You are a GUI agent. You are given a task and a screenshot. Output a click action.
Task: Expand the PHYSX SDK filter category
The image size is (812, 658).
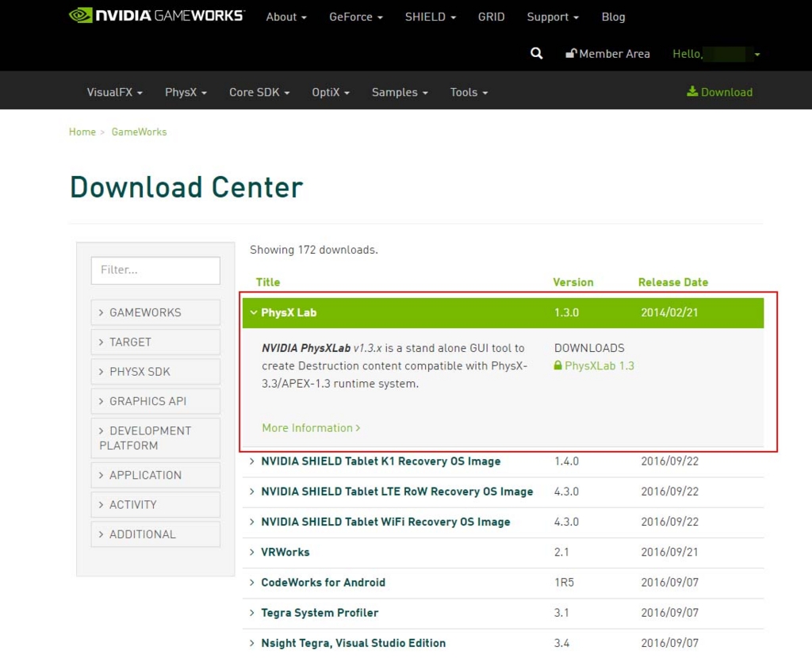coord(155,371)
